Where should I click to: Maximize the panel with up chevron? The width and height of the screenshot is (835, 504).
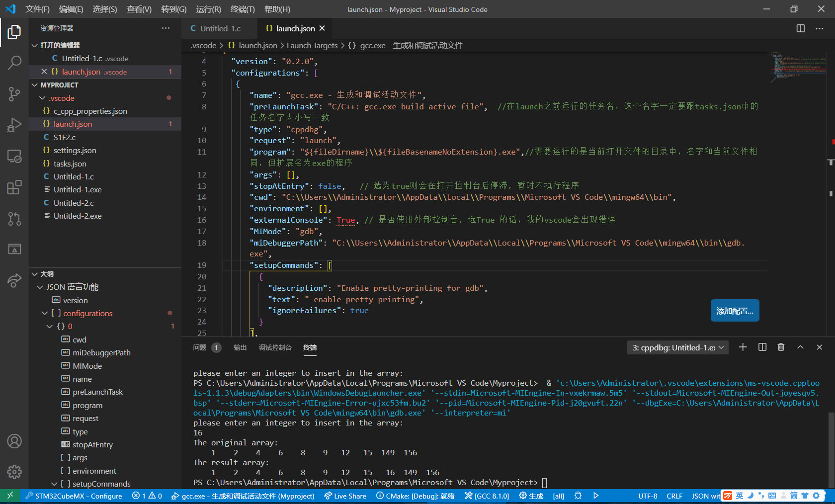[x=800, y=347]
